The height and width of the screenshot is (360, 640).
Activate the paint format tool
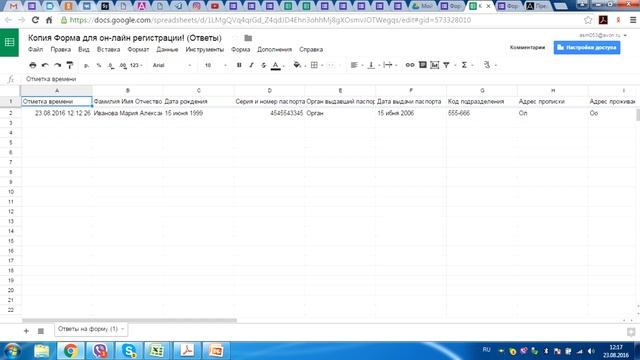(70, 65)
